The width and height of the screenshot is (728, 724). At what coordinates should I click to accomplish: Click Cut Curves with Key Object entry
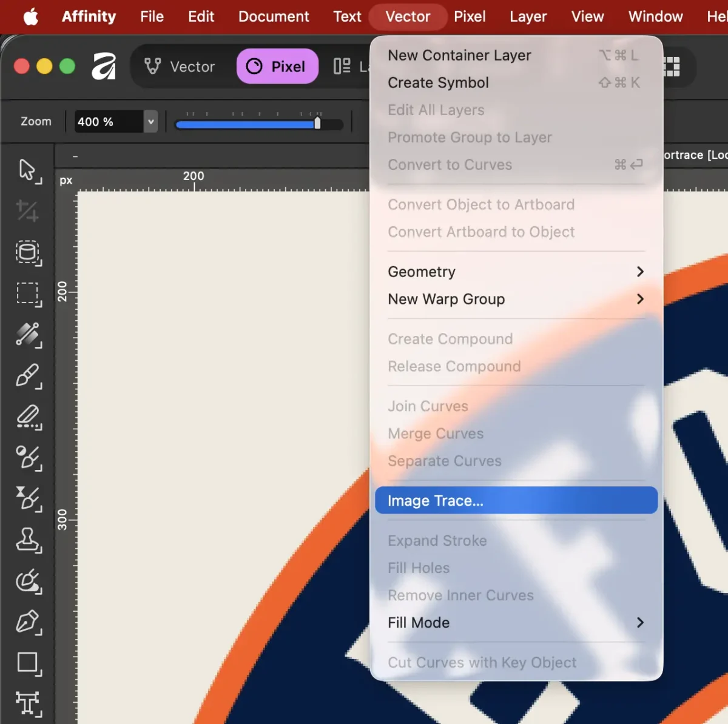(x=516, y=662)
